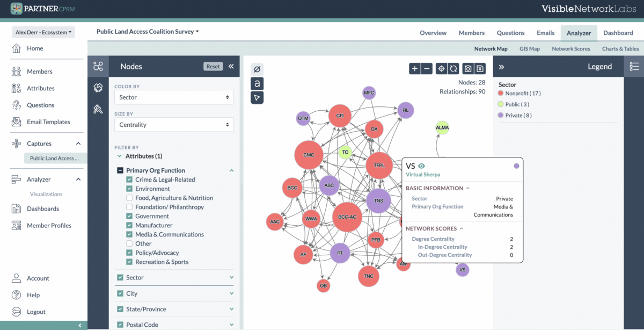
Task: Open Dashboards in the sidebar
Action: [x=42, y=209]
